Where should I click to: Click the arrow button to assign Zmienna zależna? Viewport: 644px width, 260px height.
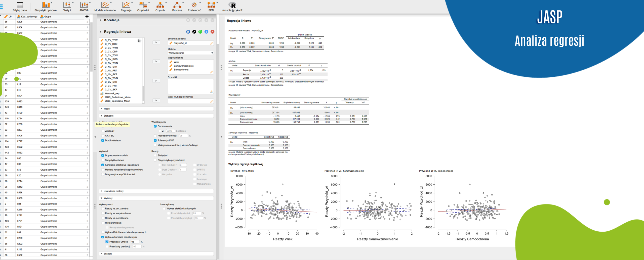coord(156,42)
